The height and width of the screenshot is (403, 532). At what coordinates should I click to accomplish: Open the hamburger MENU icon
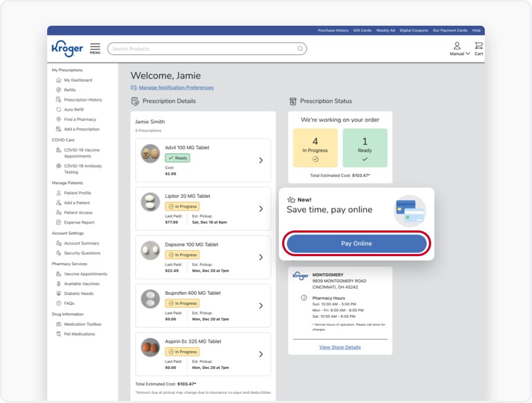coord(95,48)
